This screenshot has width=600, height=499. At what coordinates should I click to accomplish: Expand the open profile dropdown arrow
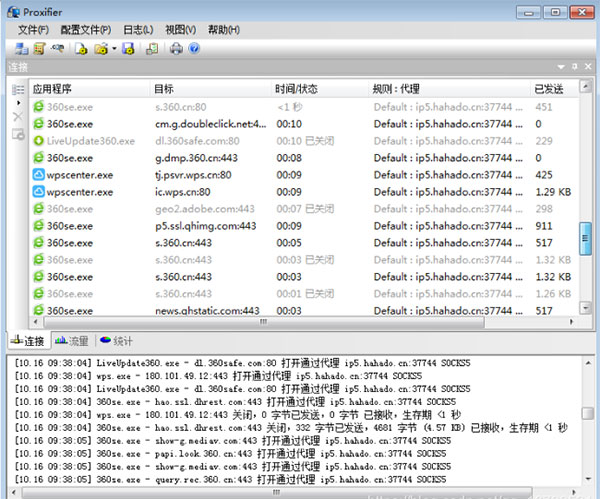114,49
